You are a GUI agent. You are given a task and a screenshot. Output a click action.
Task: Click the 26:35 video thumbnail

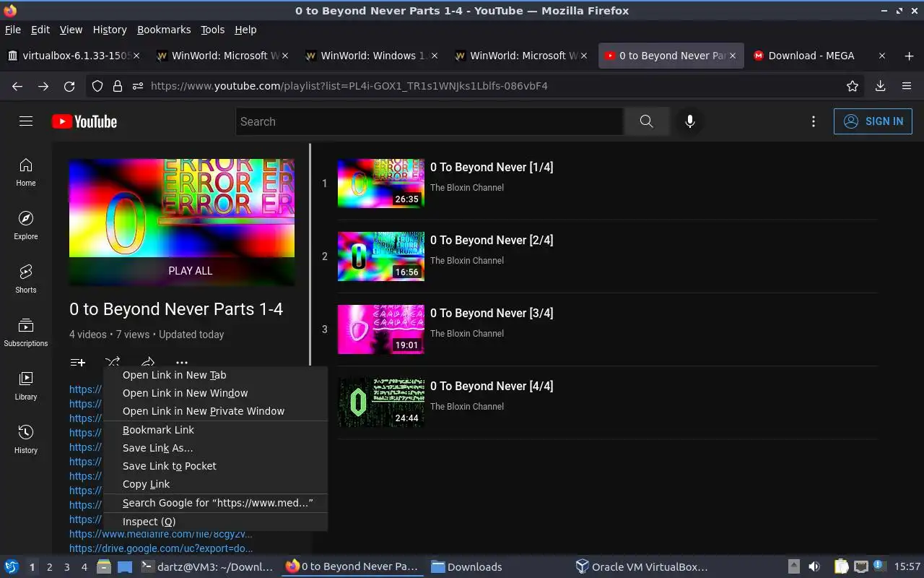pyautogui.click(x=381, y=184)
